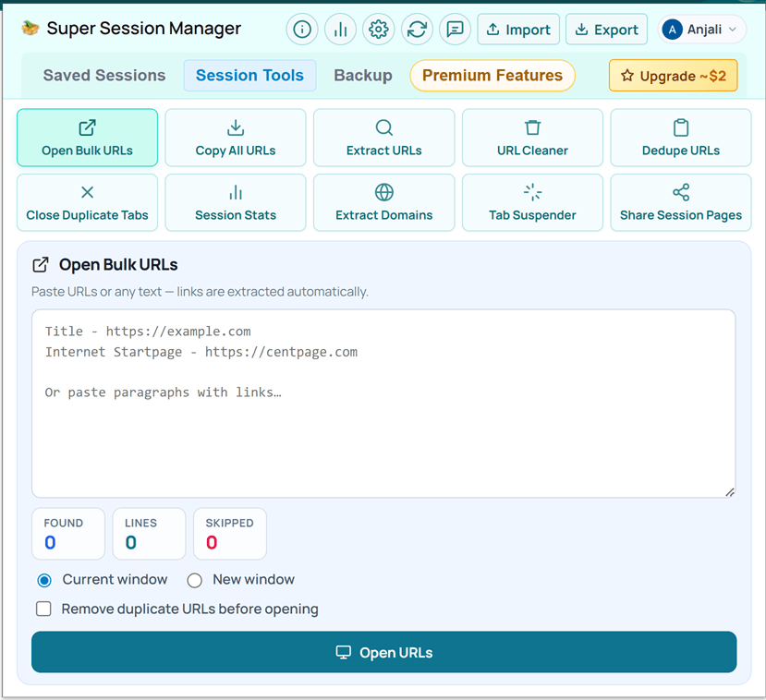Select the Open Bulk URLs tool
The height and width of the screenshot is (700, 766).
tap(88, 138)
